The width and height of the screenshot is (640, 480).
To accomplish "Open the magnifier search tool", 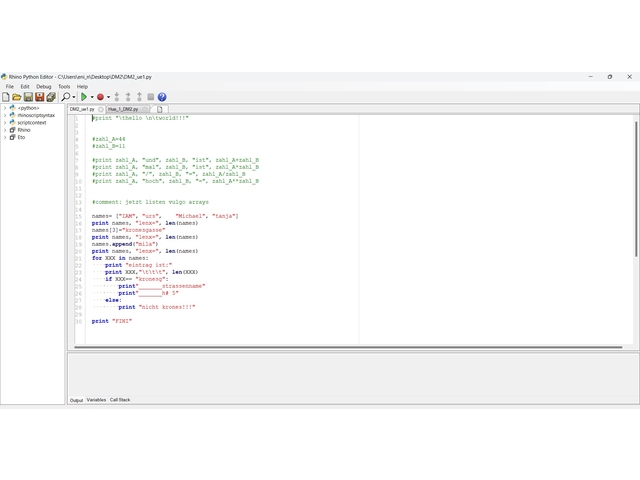I will [65, 97].
